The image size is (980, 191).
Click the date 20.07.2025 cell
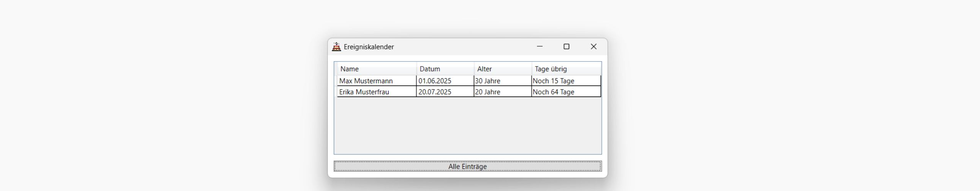click(435, 92)
